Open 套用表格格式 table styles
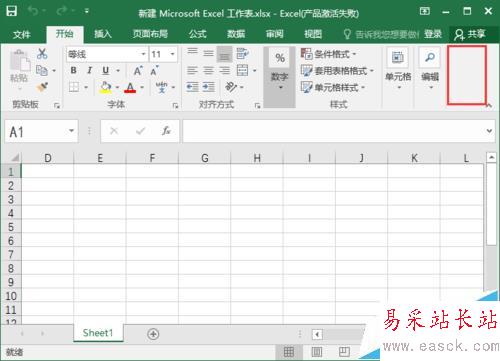500x361 pixels. (337, 71)
